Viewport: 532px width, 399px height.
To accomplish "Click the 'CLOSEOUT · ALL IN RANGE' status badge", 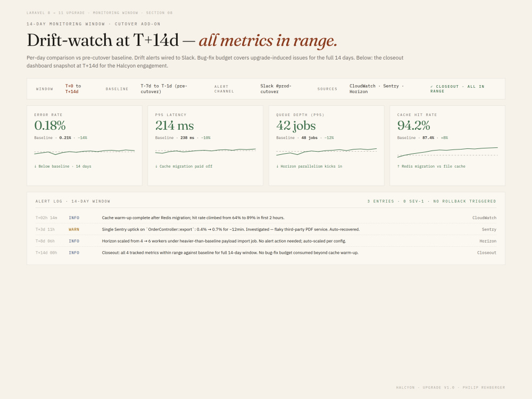I will 458,89.
